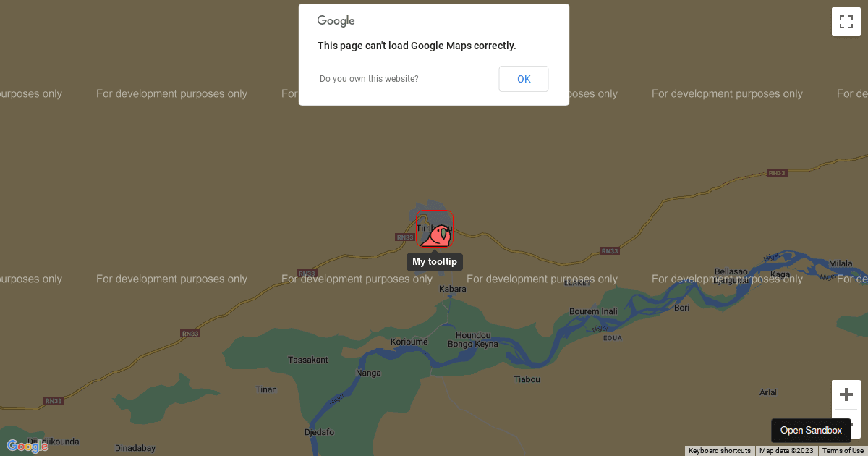Click the Open Sandbox button
Image resolution: width=868 pixels, height=456 pixels.
811,431
